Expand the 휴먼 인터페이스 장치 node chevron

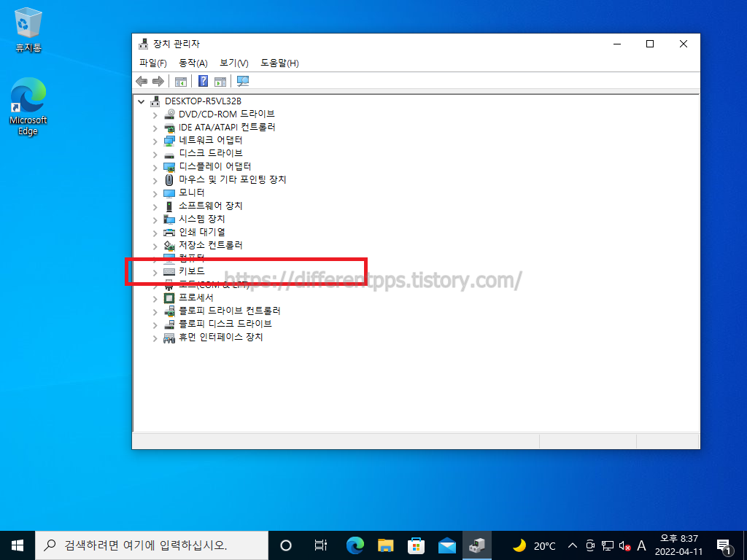155,338
